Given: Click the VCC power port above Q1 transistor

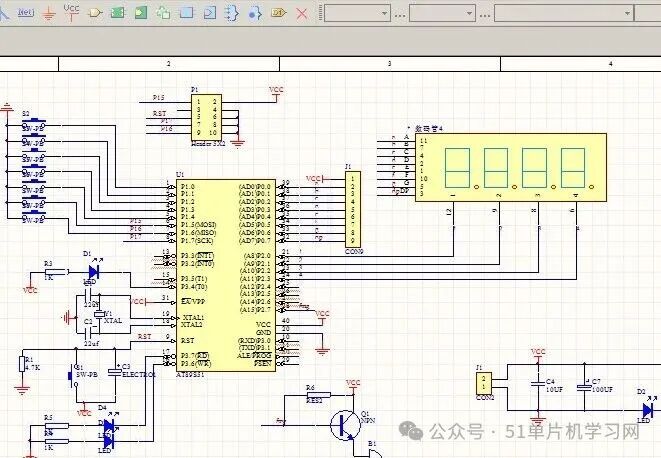Looking at the screenshot, I should [353, 386].
